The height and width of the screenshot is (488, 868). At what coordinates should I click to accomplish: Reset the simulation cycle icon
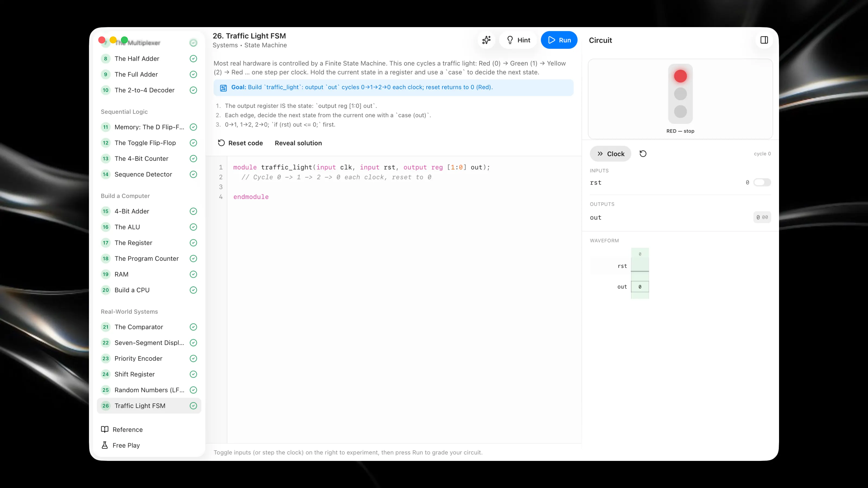643,153
